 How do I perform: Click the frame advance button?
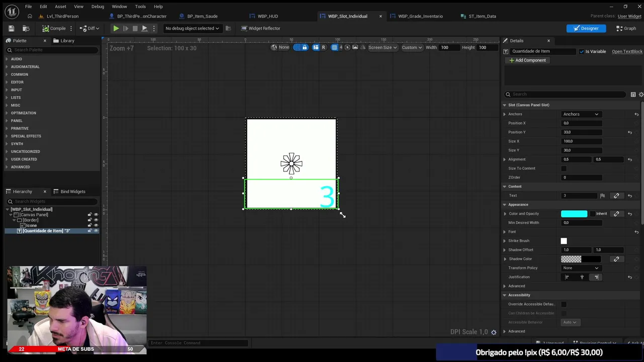coord(126,28)
